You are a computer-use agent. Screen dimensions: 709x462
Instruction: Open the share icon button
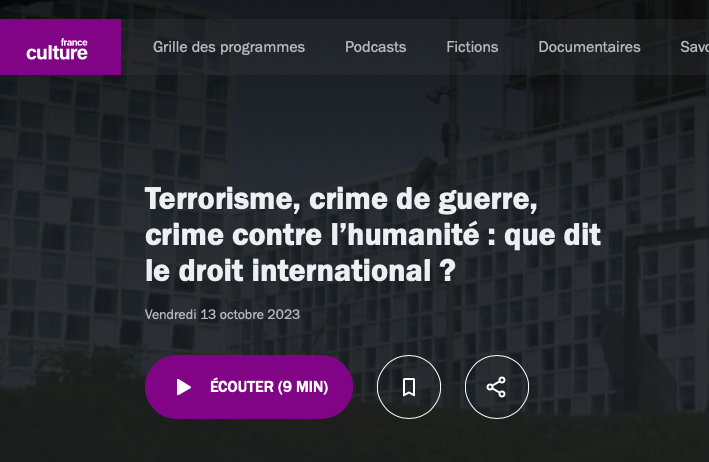tap(496, 387)
